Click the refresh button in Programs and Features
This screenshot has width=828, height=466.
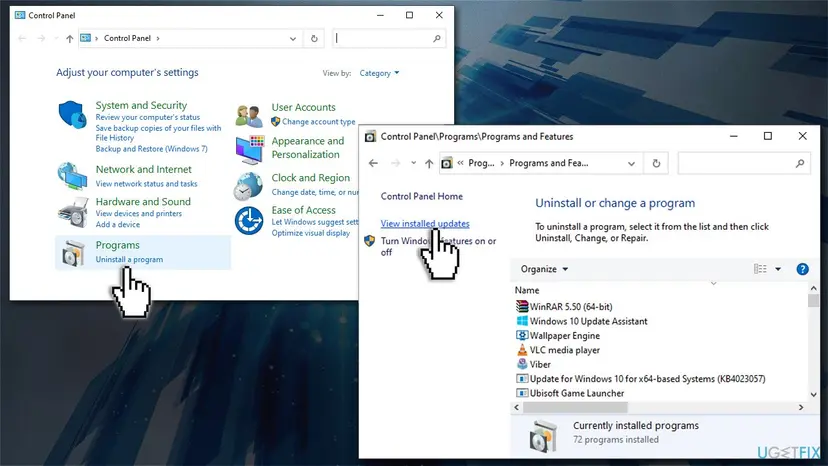656,163
